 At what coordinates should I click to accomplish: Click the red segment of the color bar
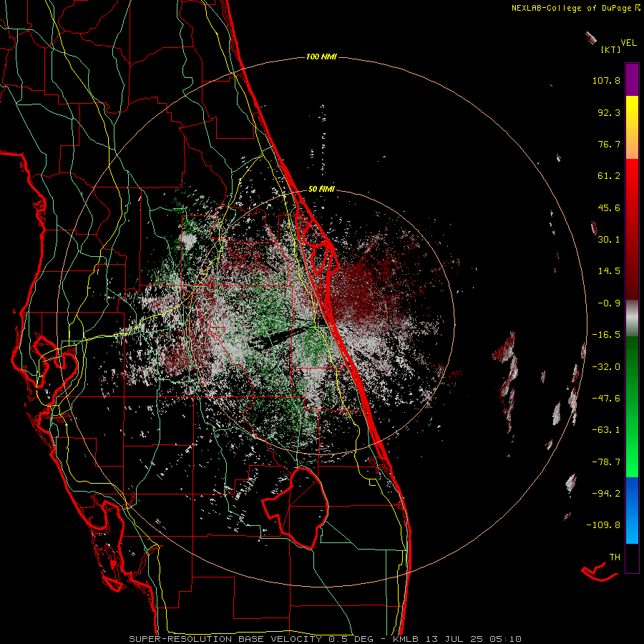632,229
